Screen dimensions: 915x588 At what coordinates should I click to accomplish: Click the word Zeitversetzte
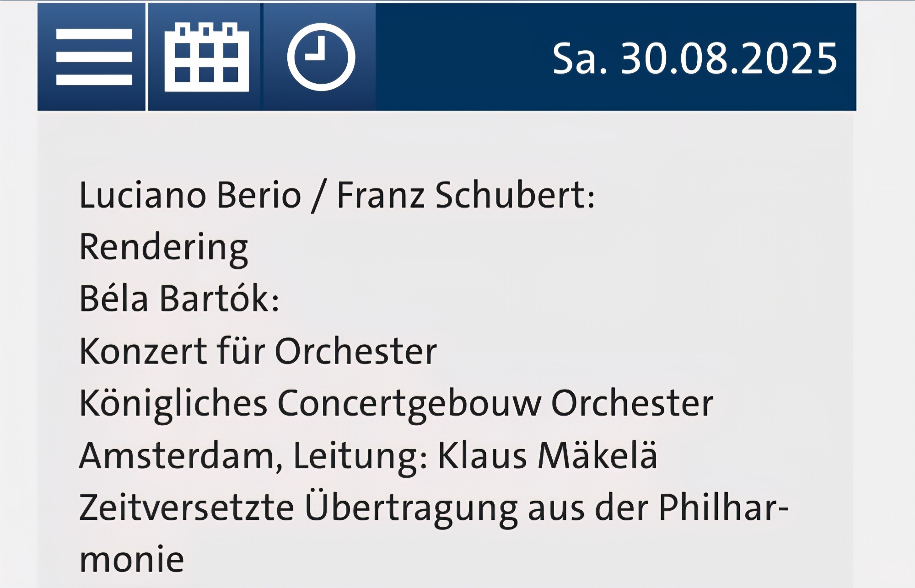tap(186, 508)
